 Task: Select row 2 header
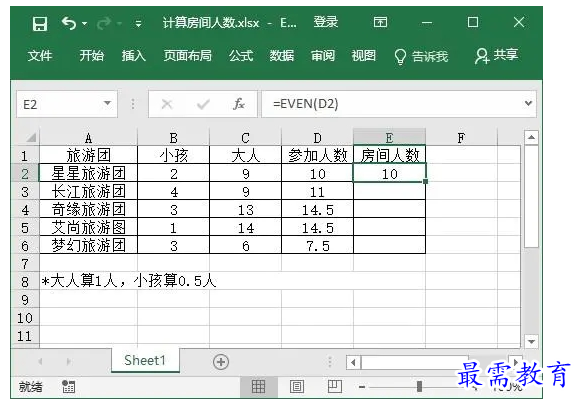(x=25, y=173)
